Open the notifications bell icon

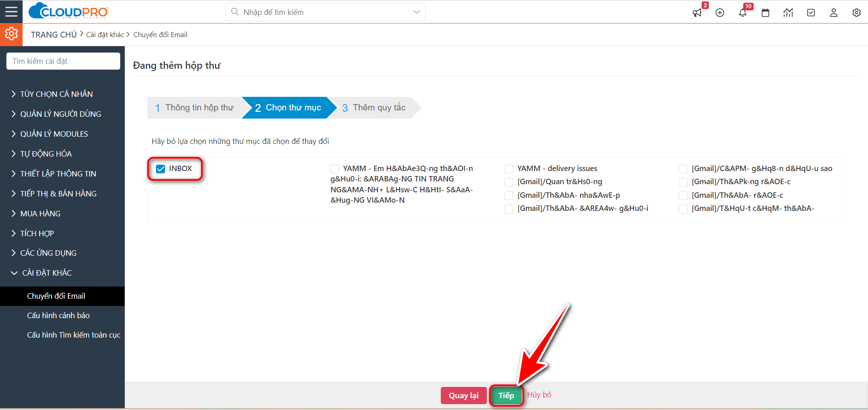tap(742, 13)
